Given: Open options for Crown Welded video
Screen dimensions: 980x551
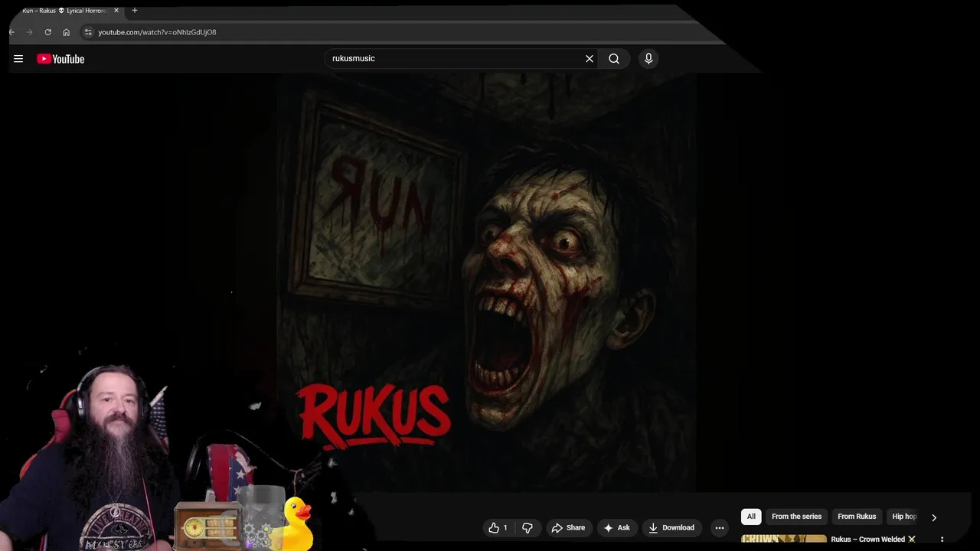Looking at the screenshot, I should [942, 540].
